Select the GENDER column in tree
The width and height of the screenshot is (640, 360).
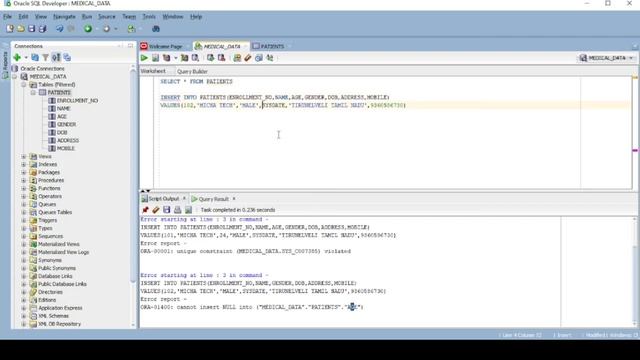[66, 124]
